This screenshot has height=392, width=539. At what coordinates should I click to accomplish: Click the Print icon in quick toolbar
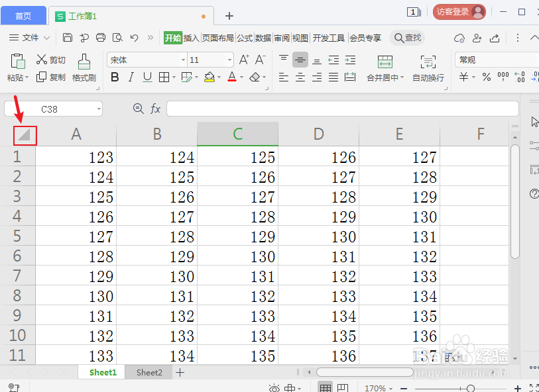(x=101, y=38)
